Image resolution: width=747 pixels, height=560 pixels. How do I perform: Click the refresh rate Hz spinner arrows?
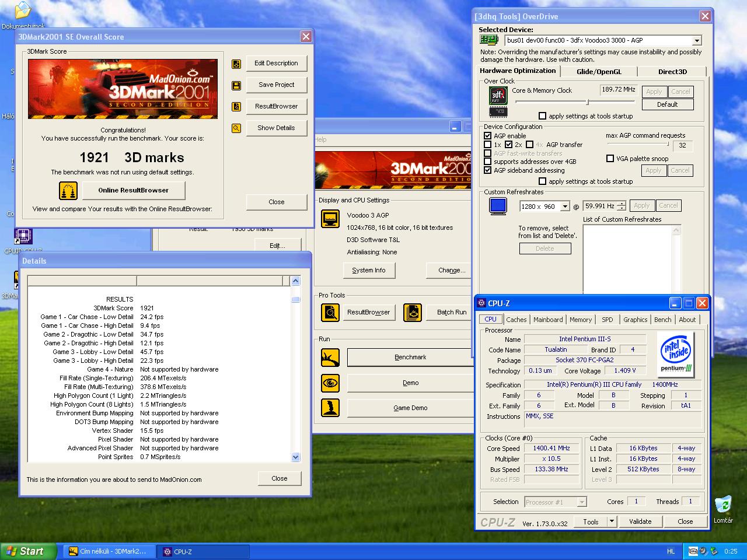tap(622, 206)
